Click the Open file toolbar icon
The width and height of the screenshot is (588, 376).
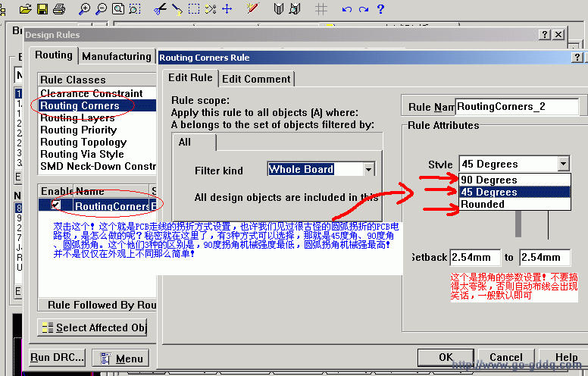pos(26,9)
